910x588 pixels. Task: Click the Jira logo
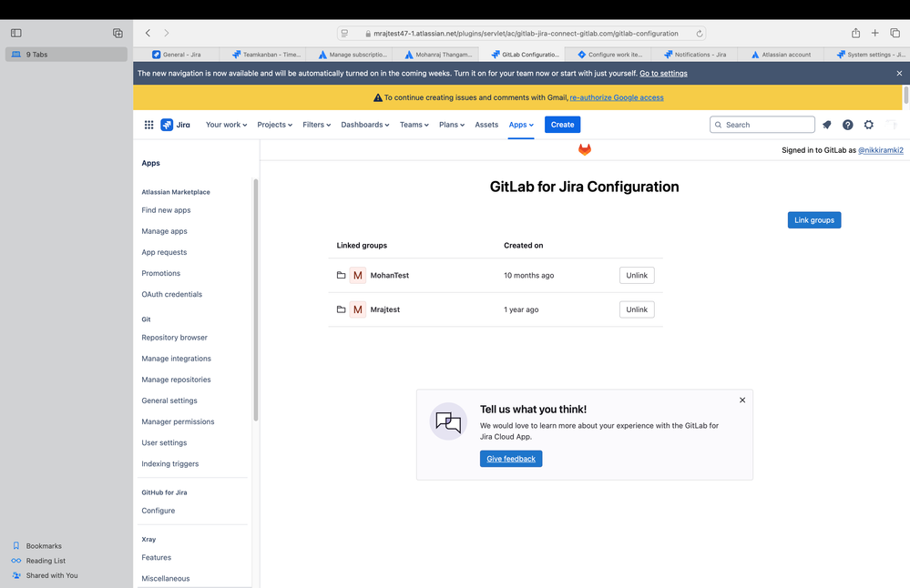175,125
